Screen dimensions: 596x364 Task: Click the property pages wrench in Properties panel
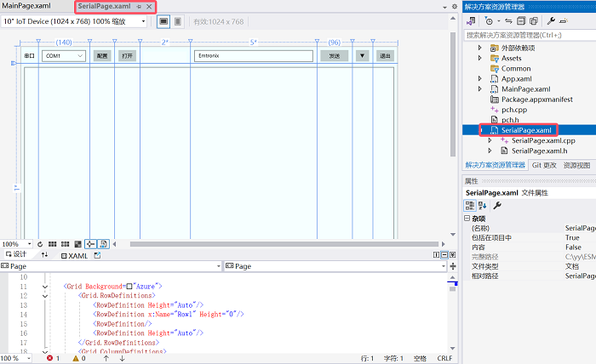pyautogui.click(x=496, y=206)
